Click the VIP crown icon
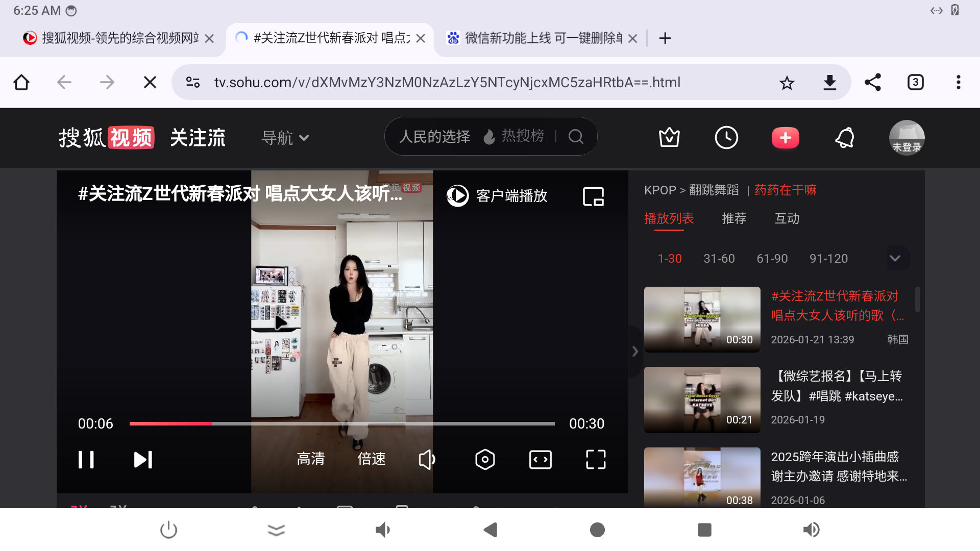Screen dimensions: 980x551 tap(669, 138)
